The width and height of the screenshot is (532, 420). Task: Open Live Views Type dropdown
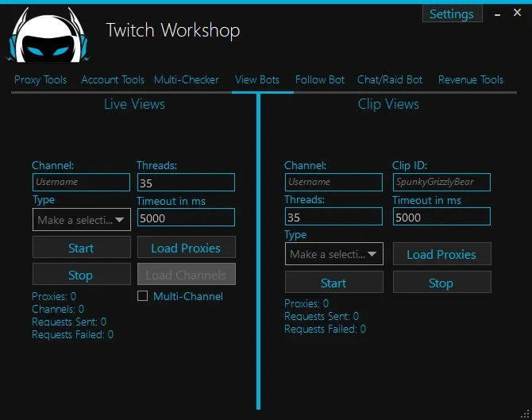pyautogui.click(x=82, y=220)
